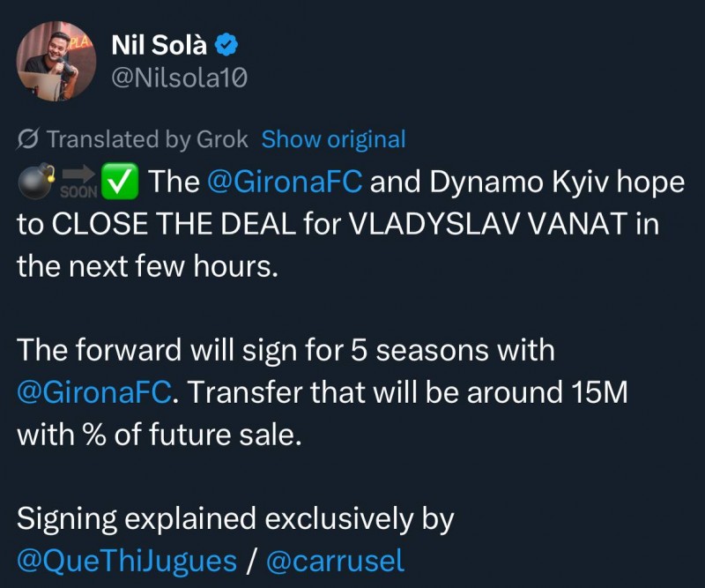Click "Signing explained exclusively by" text
This screenshot has height=588, width=705.
click(235, 518)
